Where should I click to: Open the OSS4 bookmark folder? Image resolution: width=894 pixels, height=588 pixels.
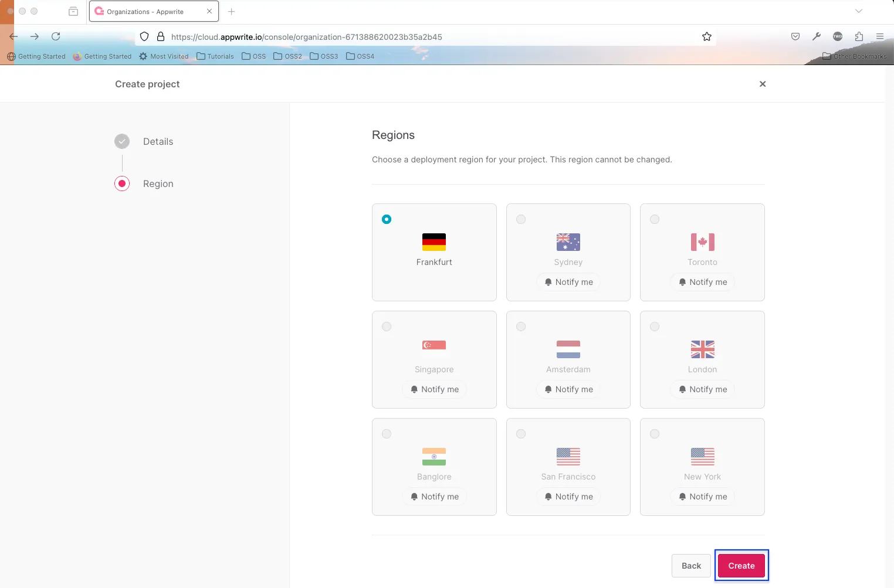pyautogui.click(x=360, y=56)
